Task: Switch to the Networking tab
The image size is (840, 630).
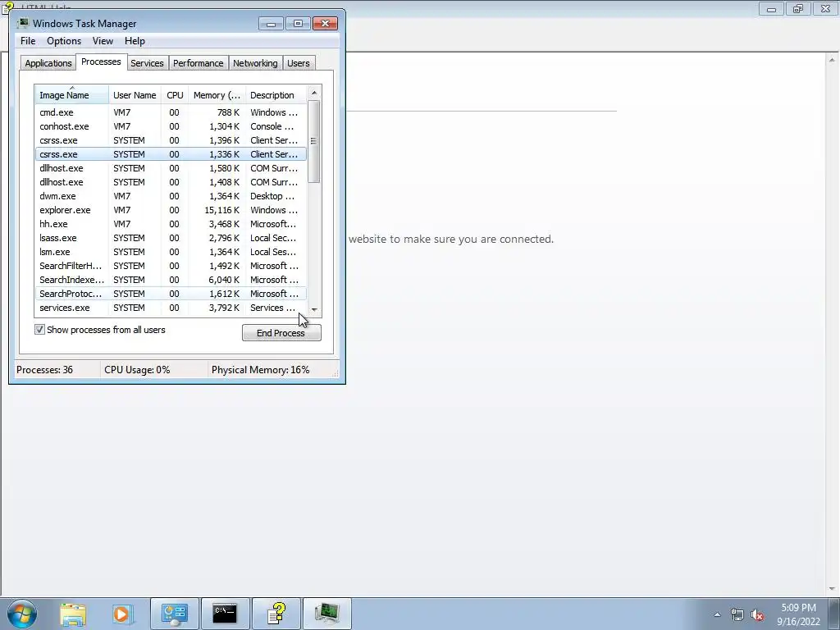Action: 255,63
